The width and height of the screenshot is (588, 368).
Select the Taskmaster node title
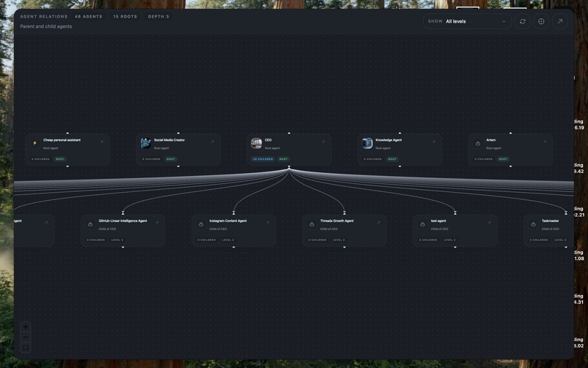coord(550,221)
